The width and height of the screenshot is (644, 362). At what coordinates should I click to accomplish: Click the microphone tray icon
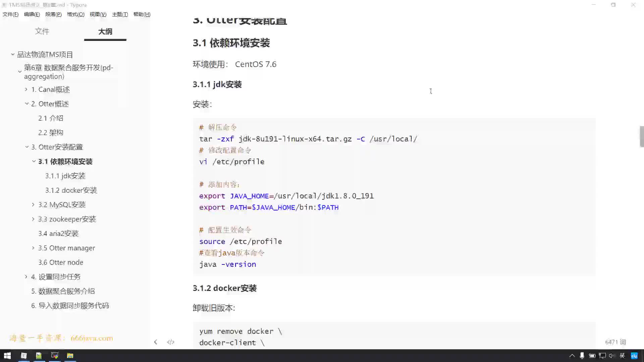(x=582, y=356)
